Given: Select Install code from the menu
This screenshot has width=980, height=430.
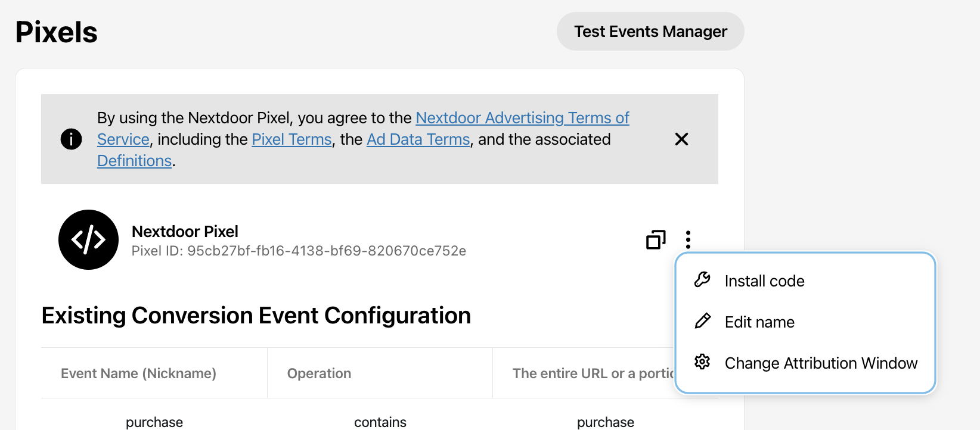Looking at the screenshot, I should pos(764,281).
